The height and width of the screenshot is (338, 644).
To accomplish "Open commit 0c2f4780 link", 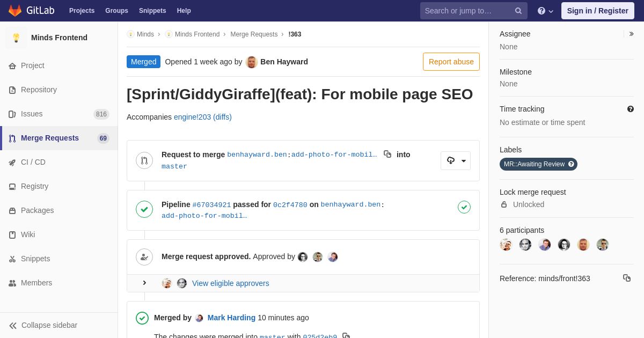I will (290, 204).
